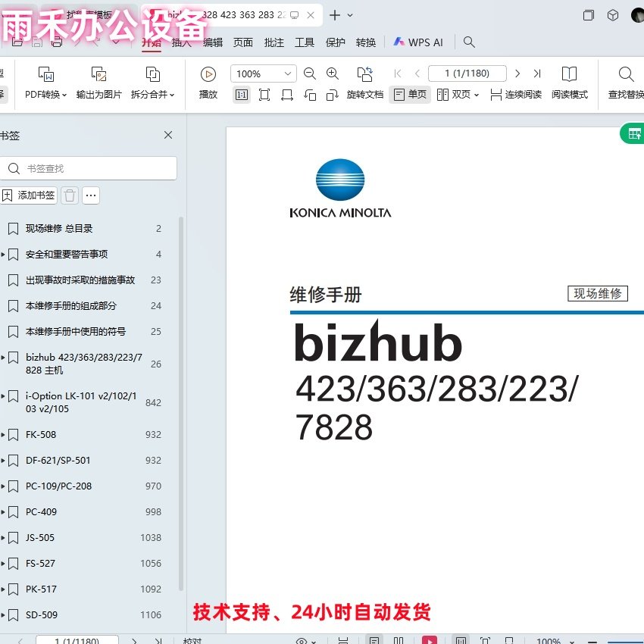The image size is (644, 644).
Task: Open the 工具 menu tab
Action: [305, 43]
